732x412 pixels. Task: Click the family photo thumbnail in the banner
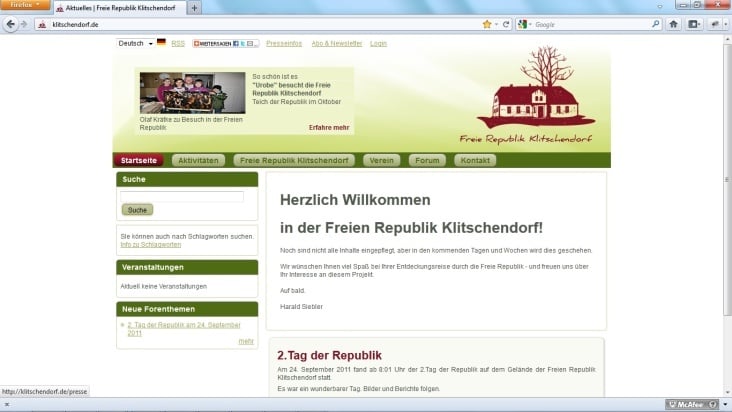point(192,93)
